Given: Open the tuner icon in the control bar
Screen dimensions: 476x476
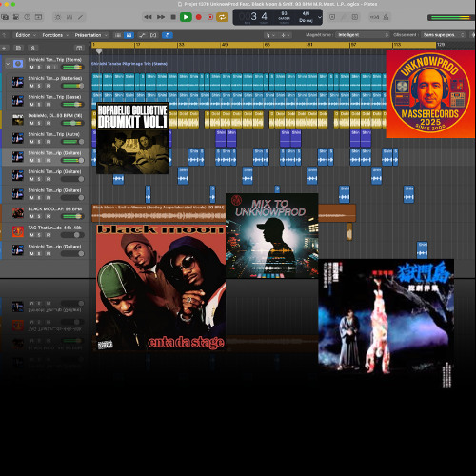Looking at the screenshot, I should point(344,17).
